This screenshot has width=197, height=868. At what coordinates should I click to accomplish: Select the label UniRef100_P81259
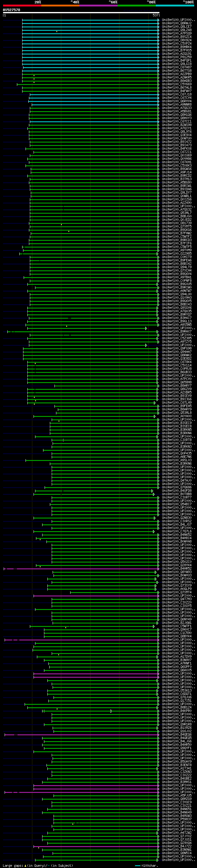(x=177, y=57)
